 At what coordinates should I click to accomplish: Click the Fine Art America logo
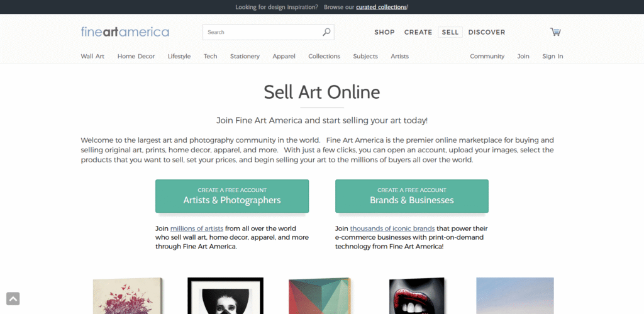125,32
